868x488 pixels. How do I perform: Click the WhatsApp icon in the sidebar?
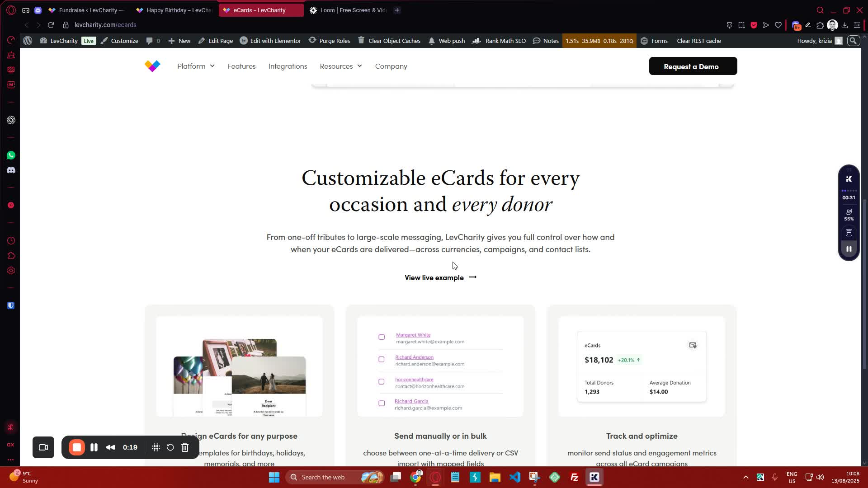click(x=11, y=155)
